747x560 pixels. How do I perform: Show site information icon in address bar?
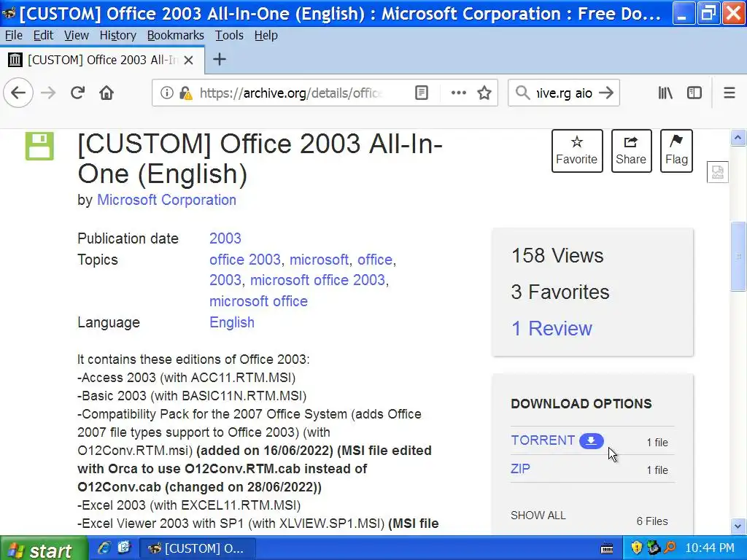tap(167, 93)
